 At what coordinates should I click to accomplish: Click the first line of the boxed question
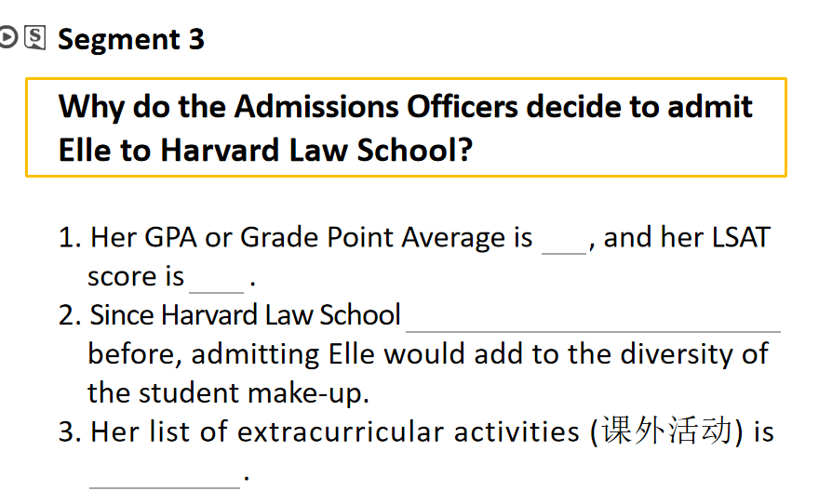tap(405, 107)
